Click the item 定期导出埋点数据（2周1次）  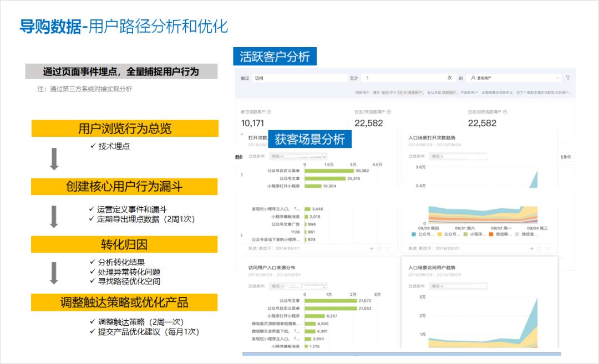pos(146,219)
